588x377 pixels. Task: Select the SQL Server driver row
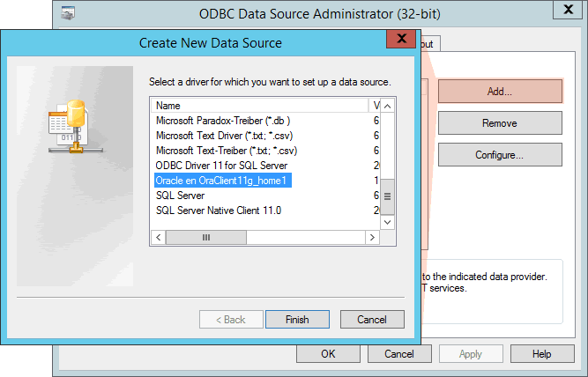coord(180,196)
